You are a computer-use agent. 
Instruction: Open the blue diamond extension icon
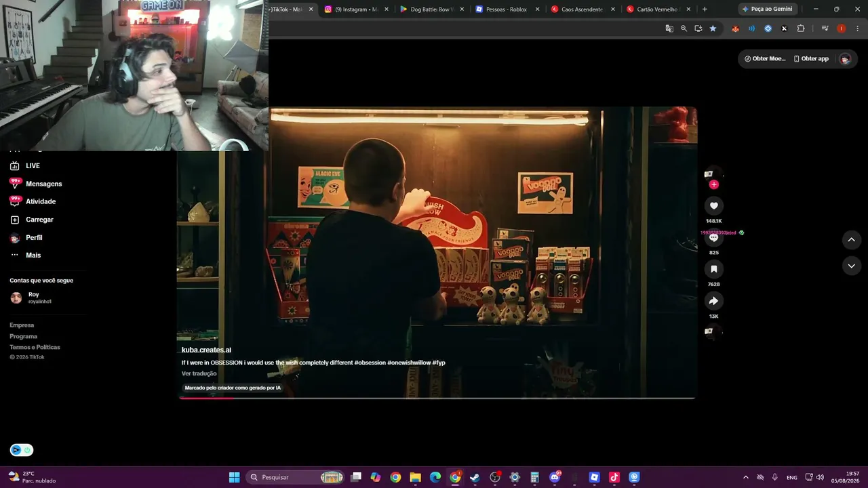tap(768, 28)
